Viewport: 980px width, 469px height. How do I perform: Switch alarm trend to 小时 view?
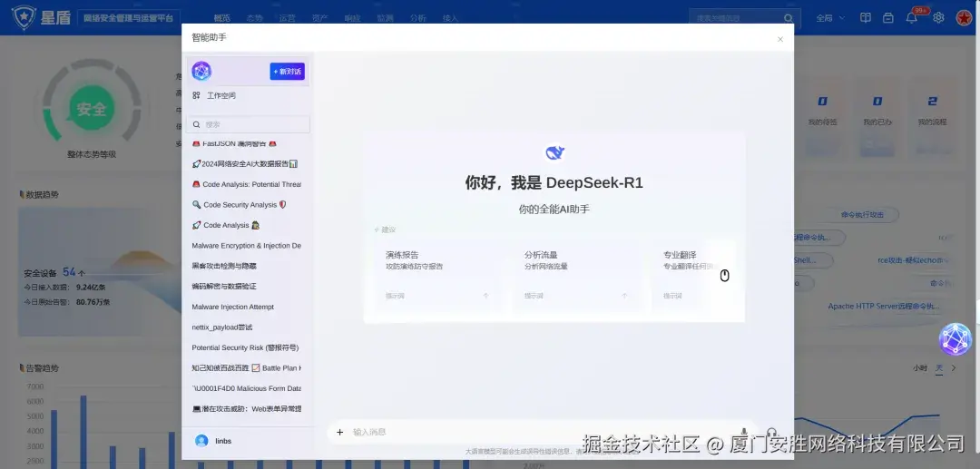point(920,367)
